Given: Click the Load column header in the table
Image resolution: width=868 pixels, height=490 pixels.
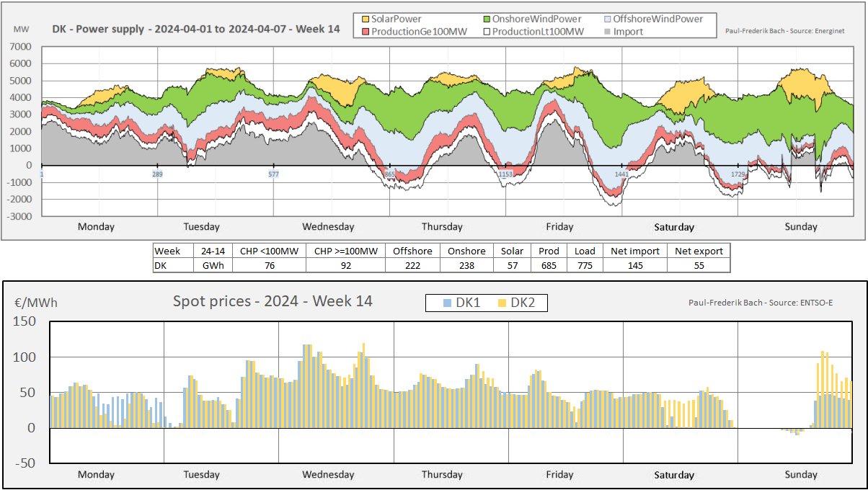Looking at the screenshot, I should [x=585, y=251].
